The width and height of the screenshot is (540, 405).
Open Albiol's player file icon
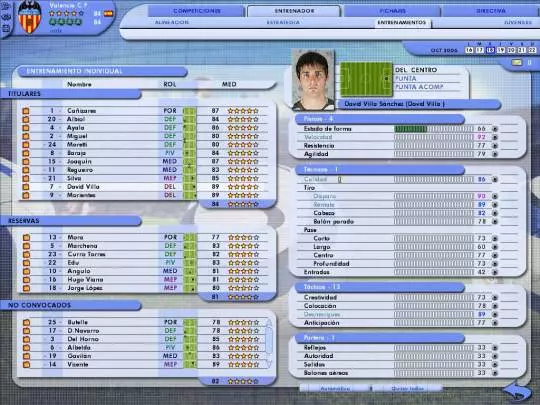click(x=26, y=120)
